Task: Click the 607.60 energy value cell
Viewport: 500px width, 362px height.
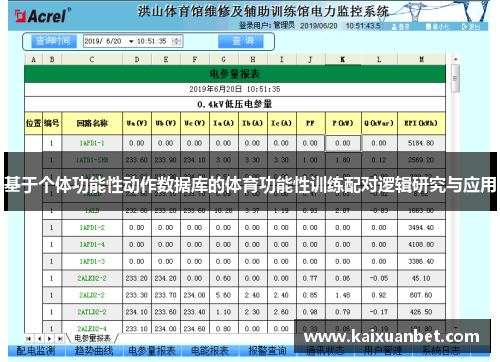Action: click(x=421, y=296)
